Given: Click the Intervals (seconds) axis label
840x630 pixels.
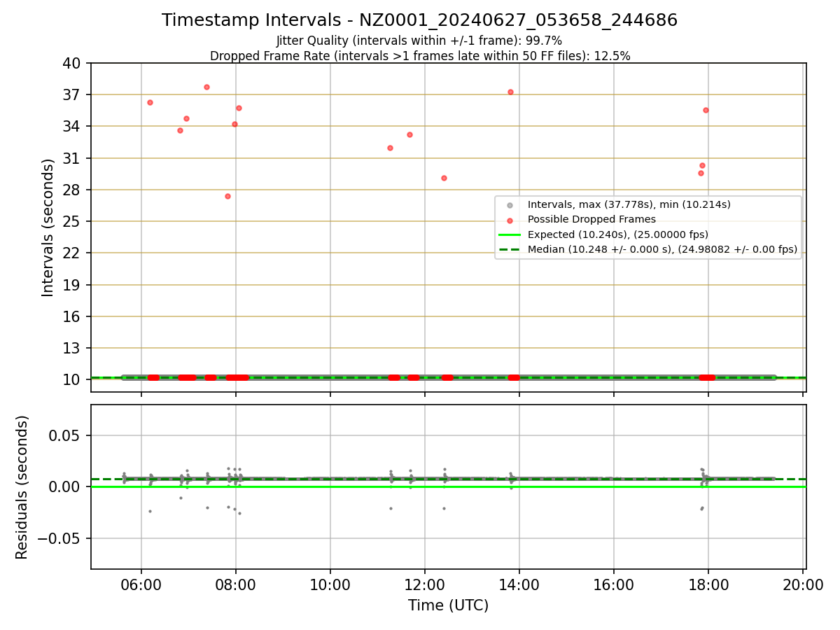Looking at the screenshot, I should click(x=48, y=227).
